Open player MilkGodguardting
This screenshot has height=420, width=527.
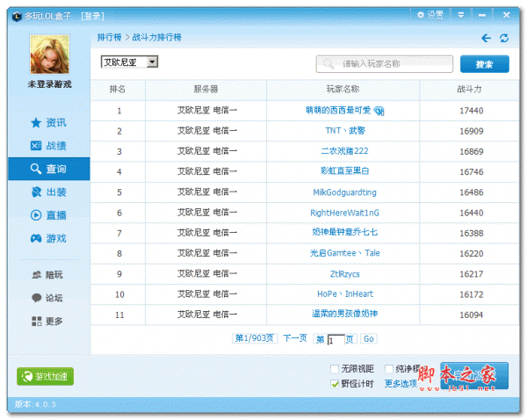point(345,192)
